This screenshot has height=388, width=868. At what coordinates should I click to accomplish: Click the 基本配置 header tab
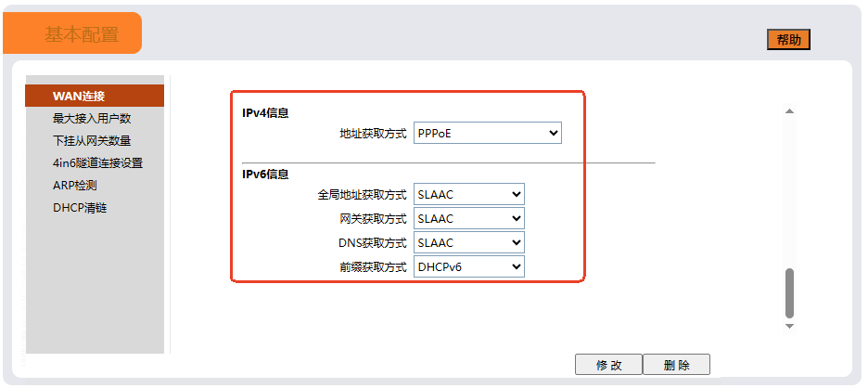82,34
